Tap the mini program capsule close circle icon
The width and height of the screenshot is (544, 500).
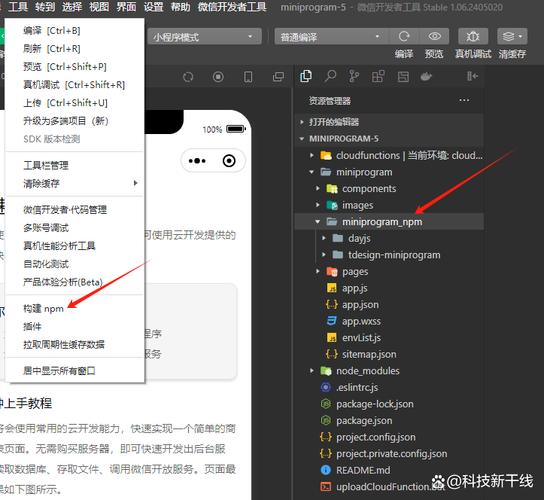click(x=229, y=161)
